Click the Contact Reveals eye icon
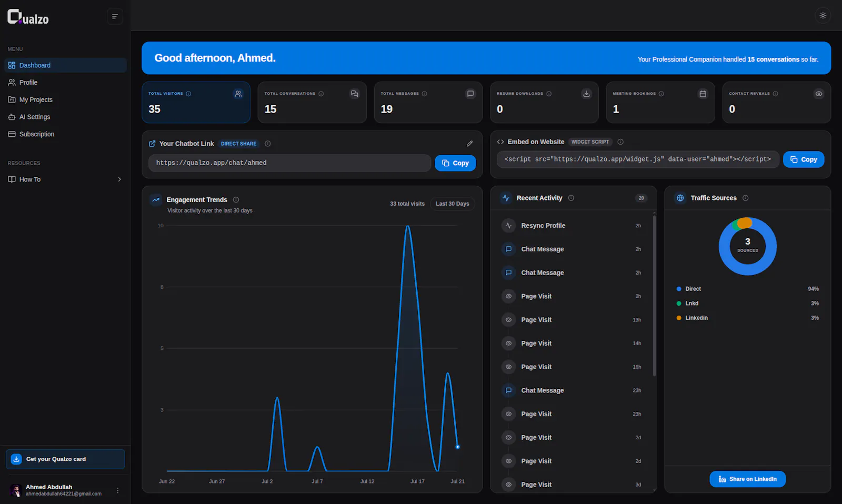Screen dimensions: 842x504 pyautogui.click(x=819, y=94)
